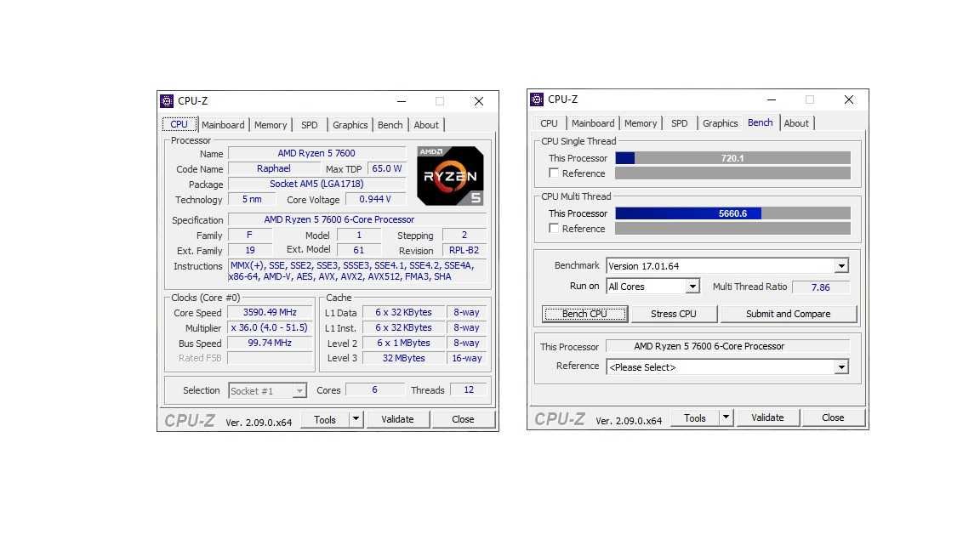Screen dimensions: 980x551
Task: Open About tab in the left CPU-Z window
Action: [426, 125]
